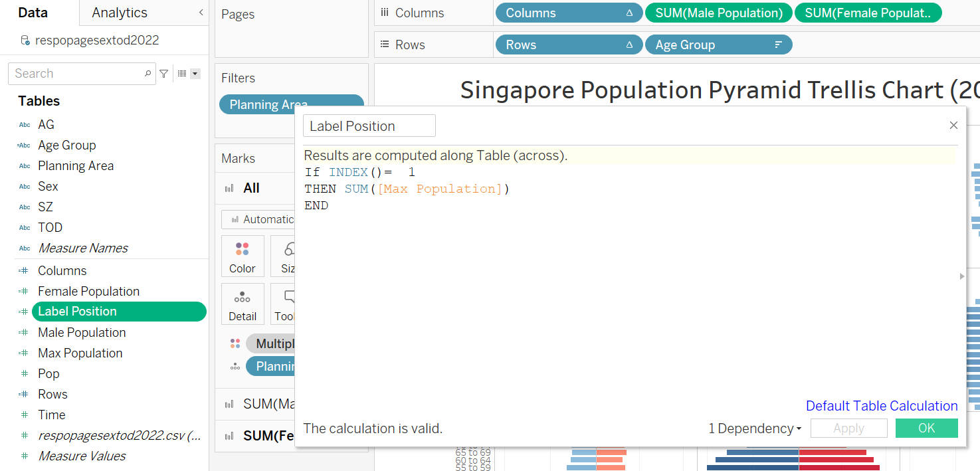Click the calculation name field Label Position
980x471 pixels.
(x=369, y=126)
